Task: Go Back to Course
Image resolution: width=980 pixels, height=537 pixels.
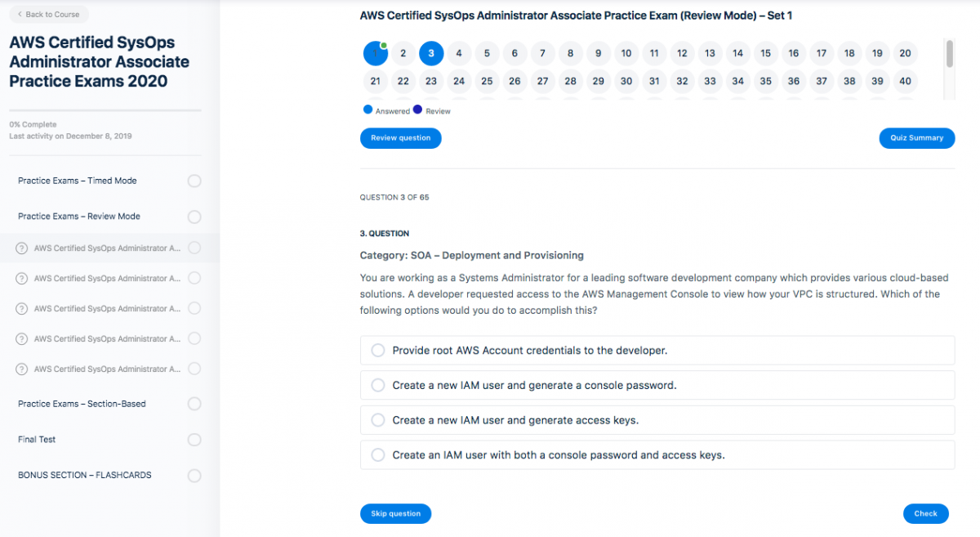Action: pyautogui.click(x=46, y=14)
